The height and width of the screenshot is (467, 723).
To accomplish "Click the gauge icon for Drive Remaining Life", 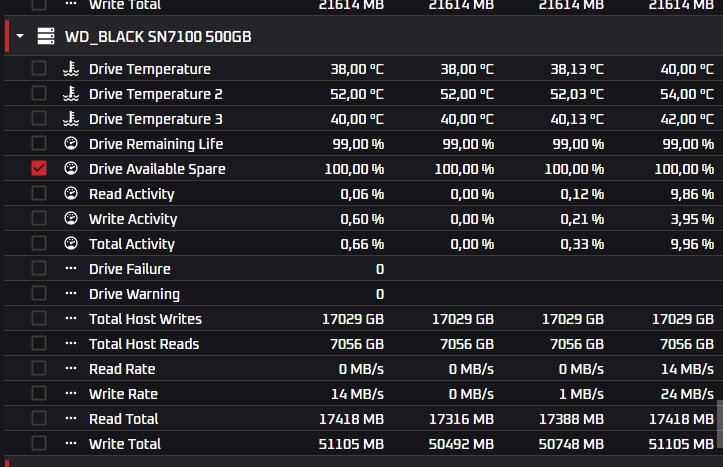I will (x=71, y=143).
